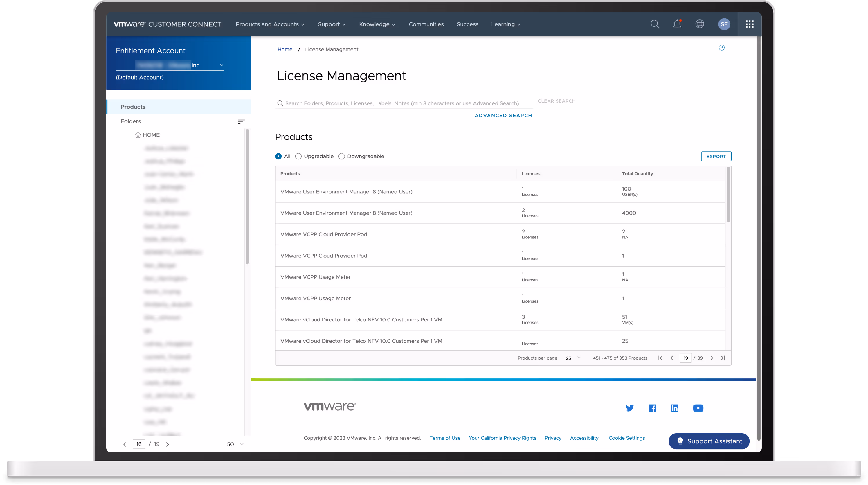
Task: Click the products table vertical scrollbar
Action: 728,195
